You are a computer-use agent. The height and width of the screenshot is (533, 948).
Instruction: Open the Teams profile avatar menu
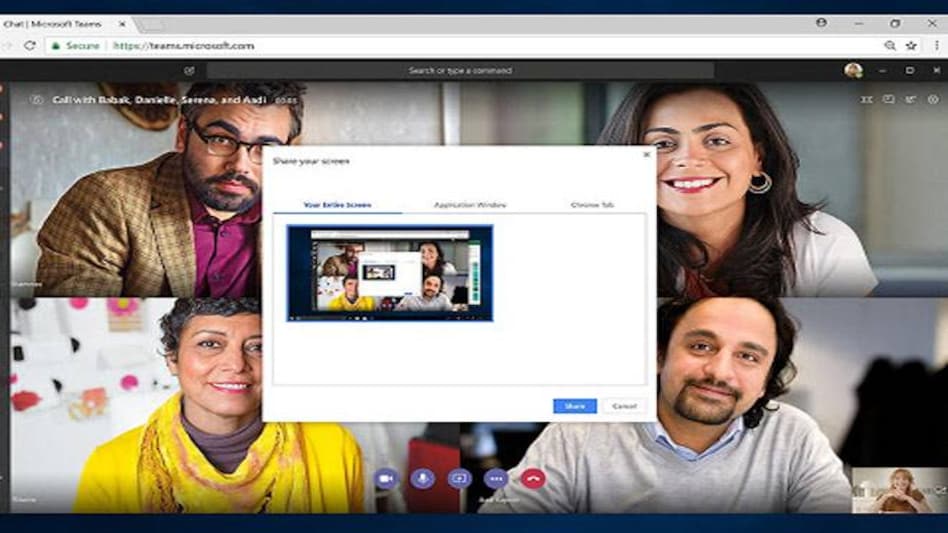click(x=853, y=71)
